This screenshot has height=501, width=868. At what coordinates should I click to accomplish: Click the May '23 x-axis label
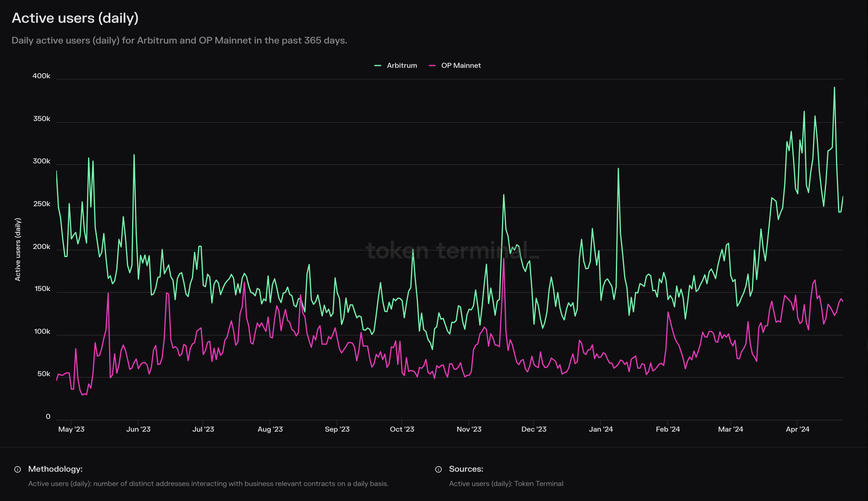(x=71, y=429)
